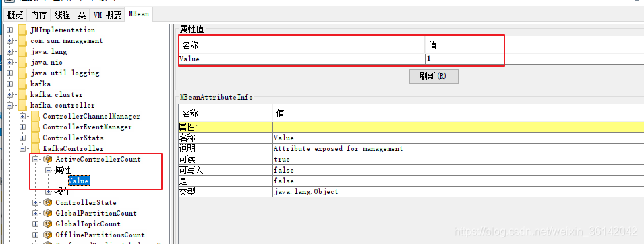Expand the java.lang tree node
This screenshot has width=644, height=244.
click(x=9, y=52)
